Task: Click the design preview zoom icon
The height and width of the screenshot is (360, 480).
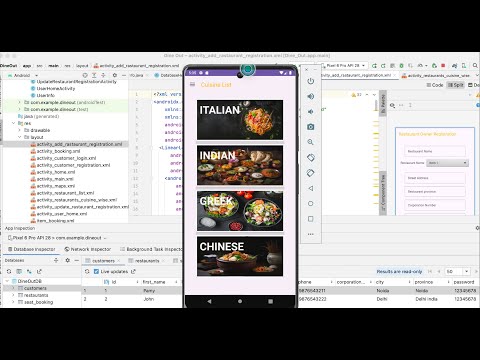Action: pyautogui.click(x=392, y=105)
